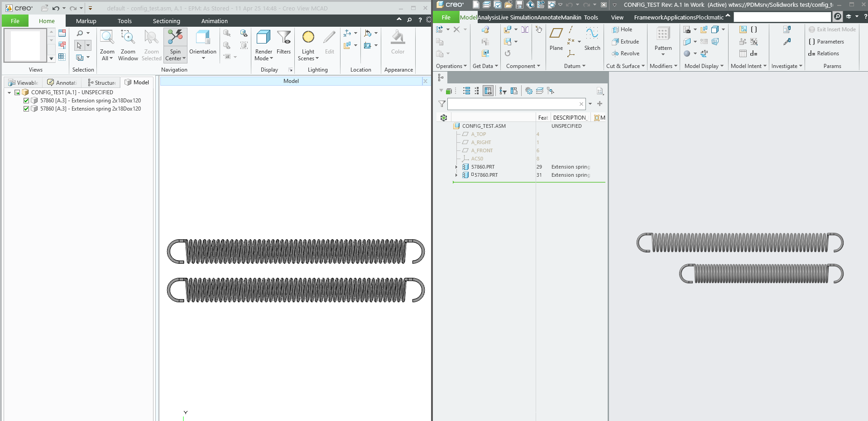Open the tree search filter dropdown arrow
Image resolution: width=868 pixels, height=421 pixels.
[x=590, y=104]
